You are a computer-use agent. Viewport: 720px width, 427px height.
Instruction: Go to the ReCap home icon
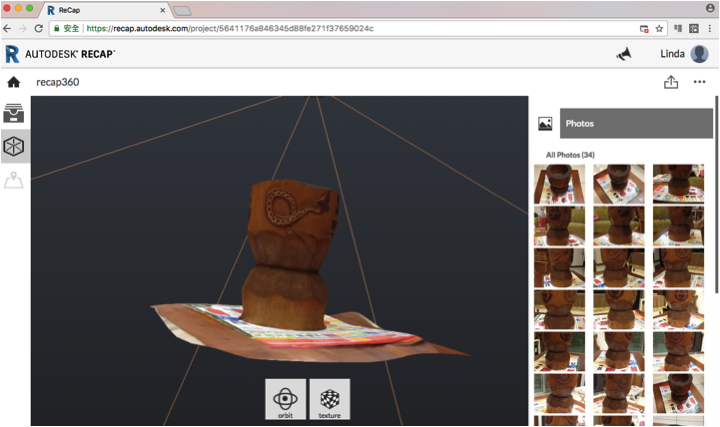coord(14,82)
